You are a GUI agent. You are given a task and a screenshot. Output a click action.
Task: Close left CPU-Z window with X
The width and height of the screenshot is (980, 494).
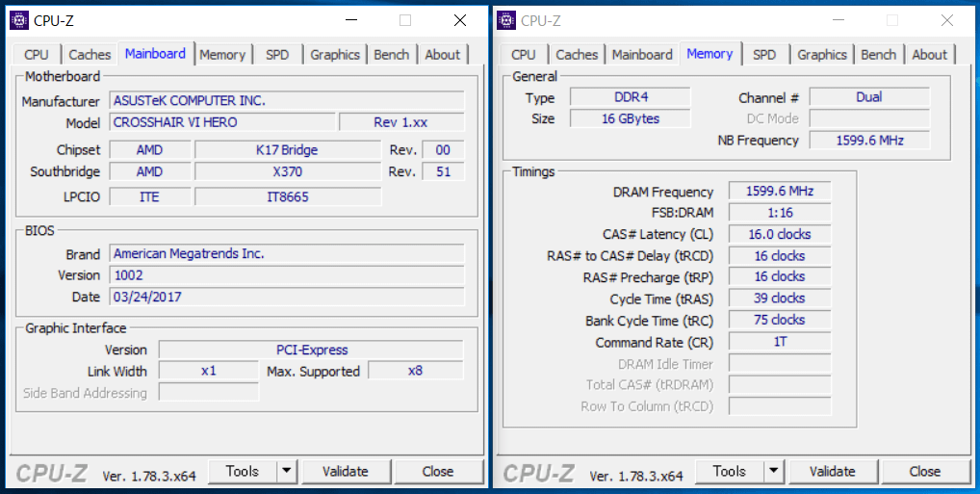pos(460,20)
